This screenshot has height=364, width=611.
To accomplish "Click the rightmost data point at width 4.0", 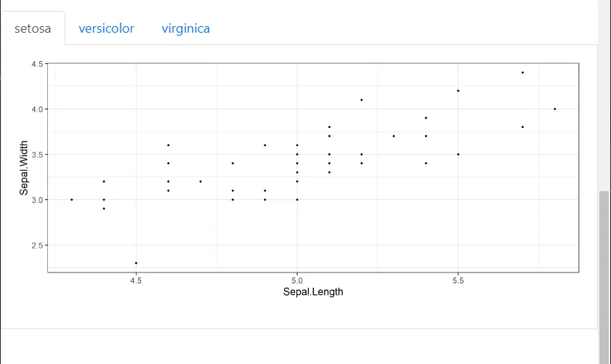I will point(554,109).
